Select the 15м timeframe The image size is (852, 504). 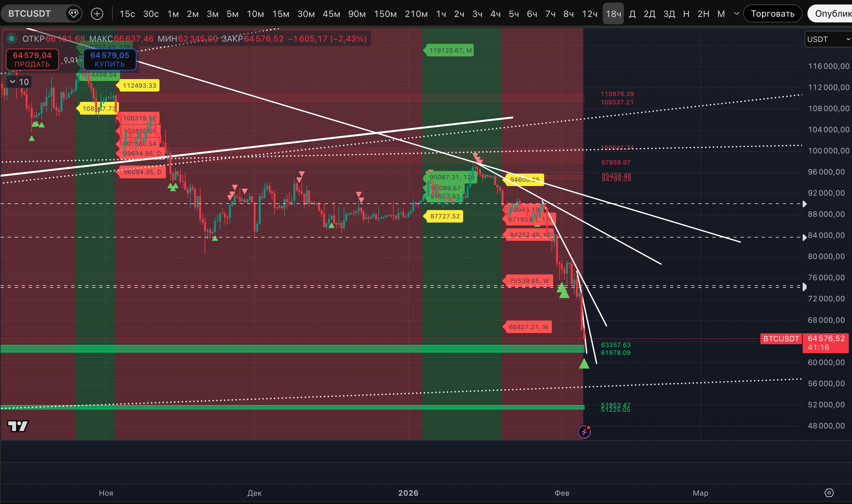[x=281, y=14]
